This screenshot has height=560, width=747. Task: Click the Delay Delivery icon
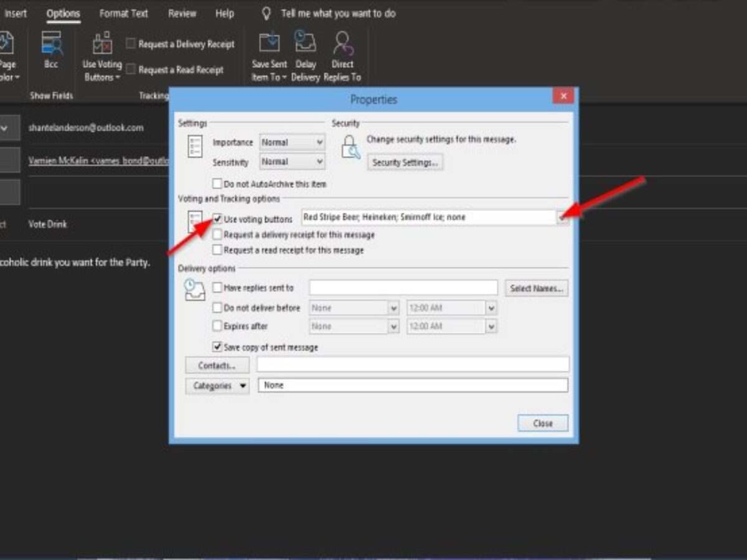[x=304, y=43]
